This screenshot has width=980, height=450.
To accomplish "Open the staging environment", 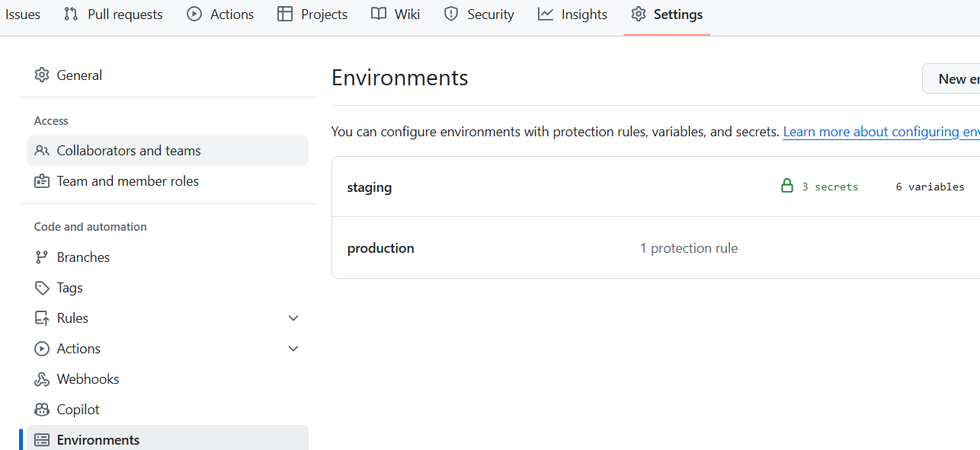I will (370, 187).
